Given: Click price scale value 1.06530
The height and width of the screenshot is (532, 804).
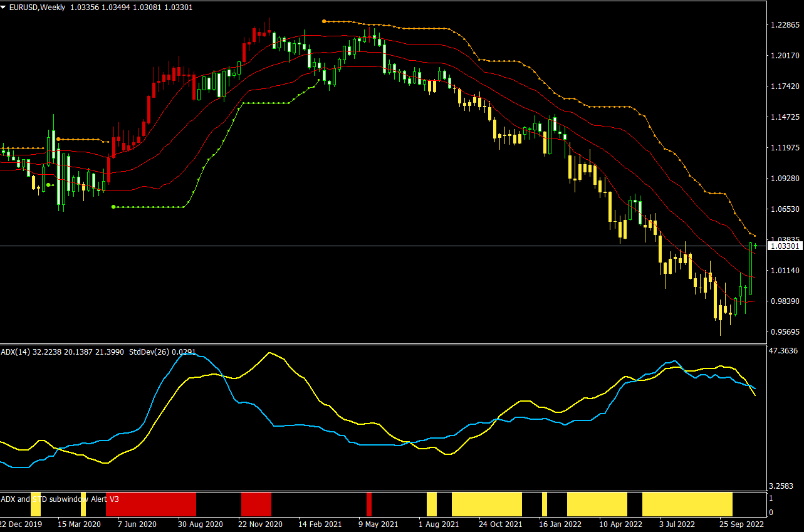Looking at the screenshot, I should [x=785, y=209].
